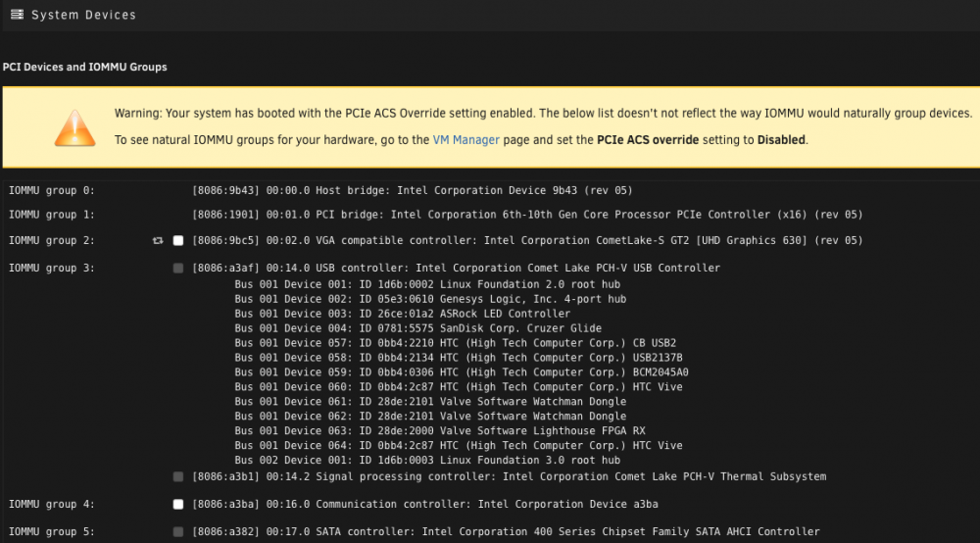This screenshot has height=543, width=980.
Task: Click the SanDisk Corp. Cruzer Glide line
Action: pos(418,328)
